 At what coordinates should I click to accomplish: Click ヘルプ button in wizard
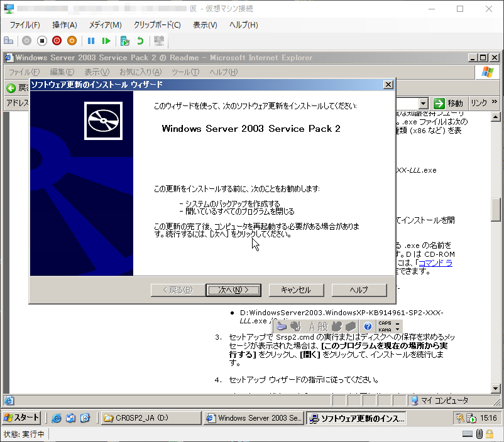[359, 290]
